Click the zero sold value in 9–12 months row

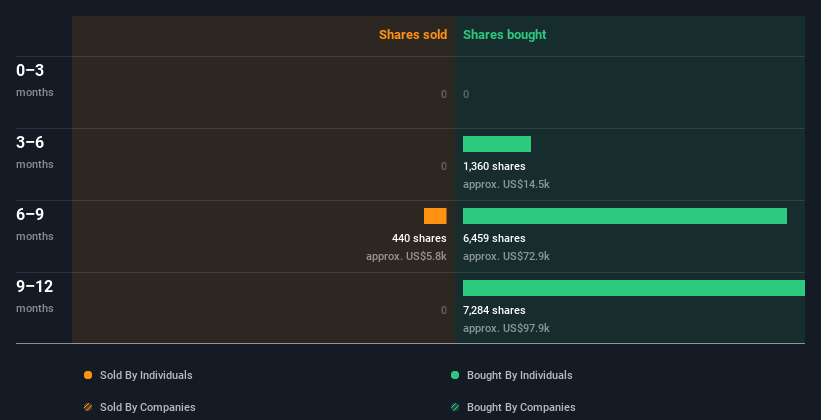click(x=444, y=311)
